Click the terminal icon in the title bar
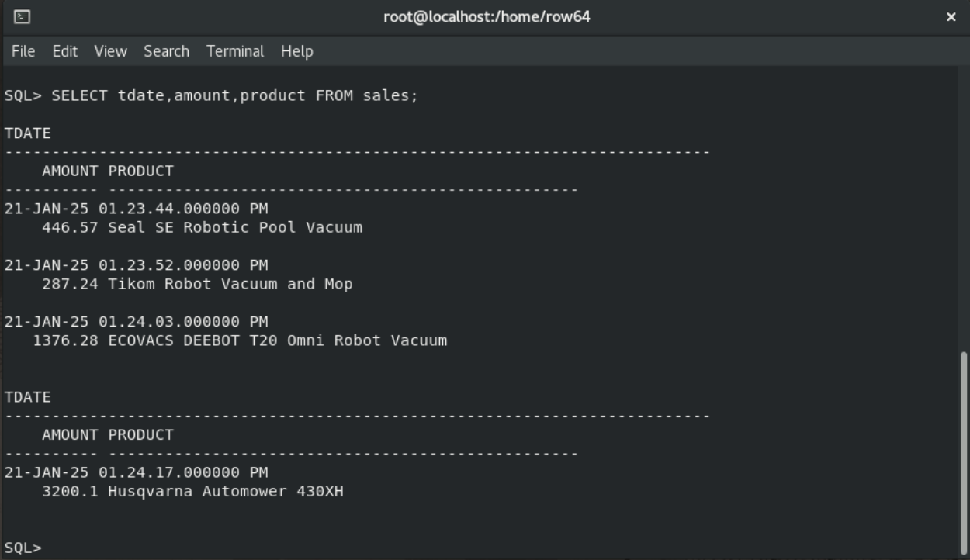The image size is (970, 560). tap(23, 16)
